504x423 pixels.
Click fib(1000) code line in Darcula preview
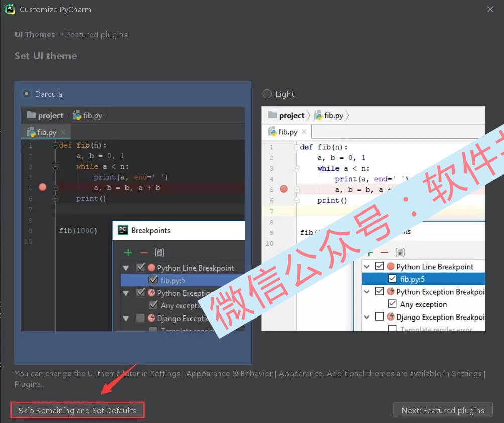click(x=78, y=230)
